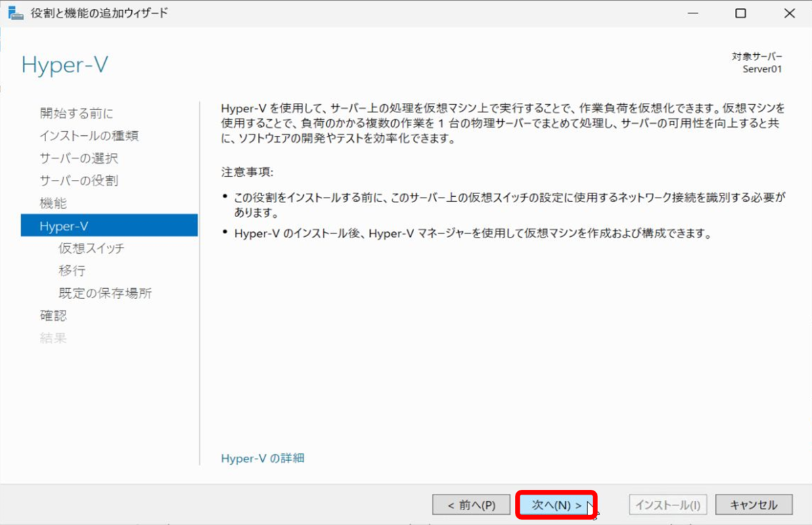Select the インストールの種類 step
The height and width of the screenshot is (525, 812).
coord(89,135)
